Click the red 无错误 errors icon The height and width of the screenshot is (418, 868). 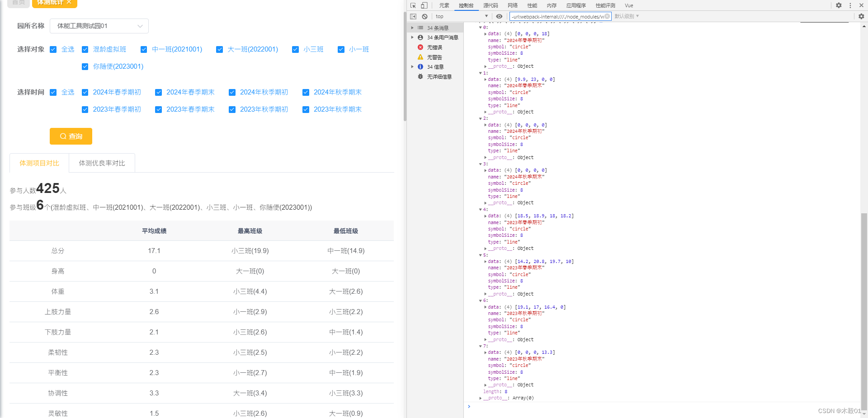coord(420,47)
